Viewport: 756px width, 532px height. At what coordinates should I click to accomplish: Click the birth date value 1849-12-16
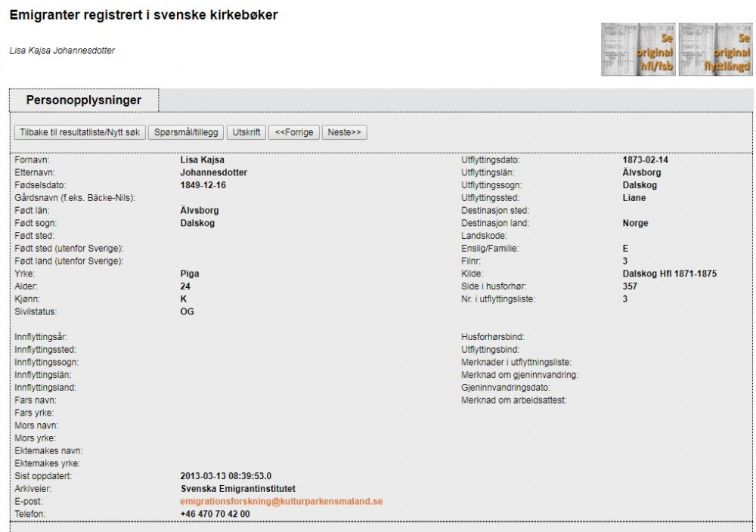click(x=203, y=185)
